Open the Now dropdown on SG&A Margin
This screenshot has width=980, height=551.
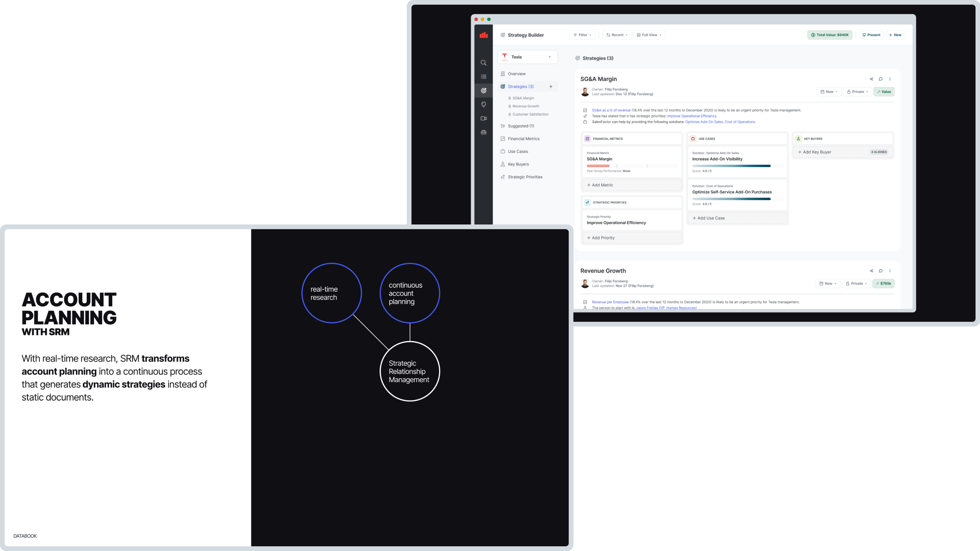pos(829,91)
